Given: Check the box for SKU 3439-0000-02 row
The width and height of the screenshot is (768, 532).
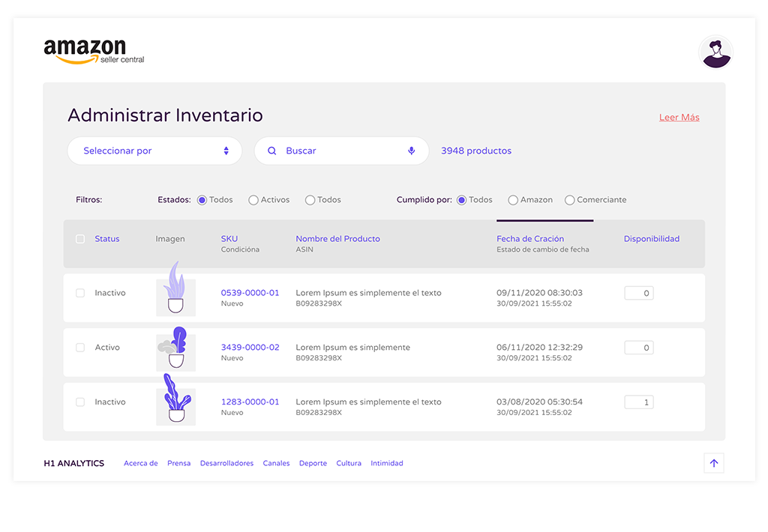Looking at the screenshot, I should coord(80,348).
